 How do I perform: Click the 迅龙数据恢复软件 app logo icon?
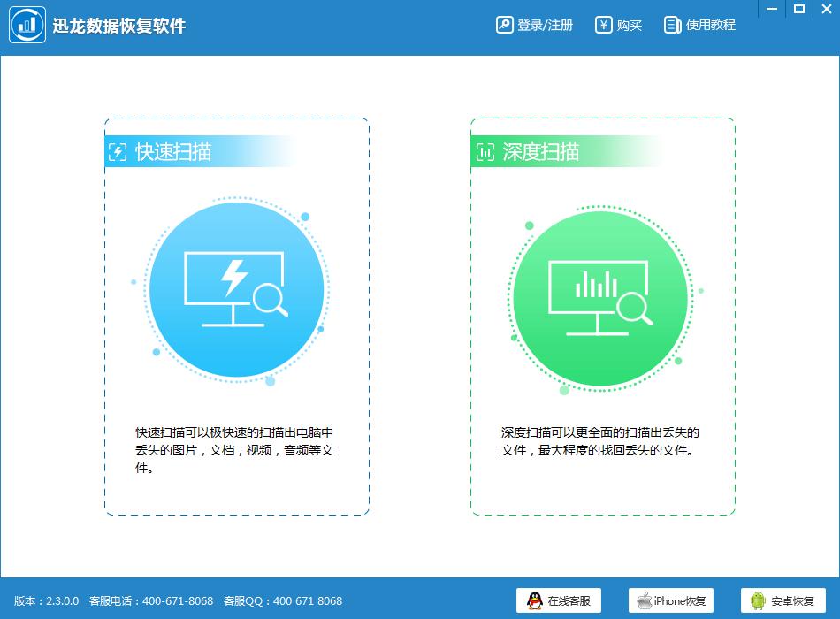point(27,25)
